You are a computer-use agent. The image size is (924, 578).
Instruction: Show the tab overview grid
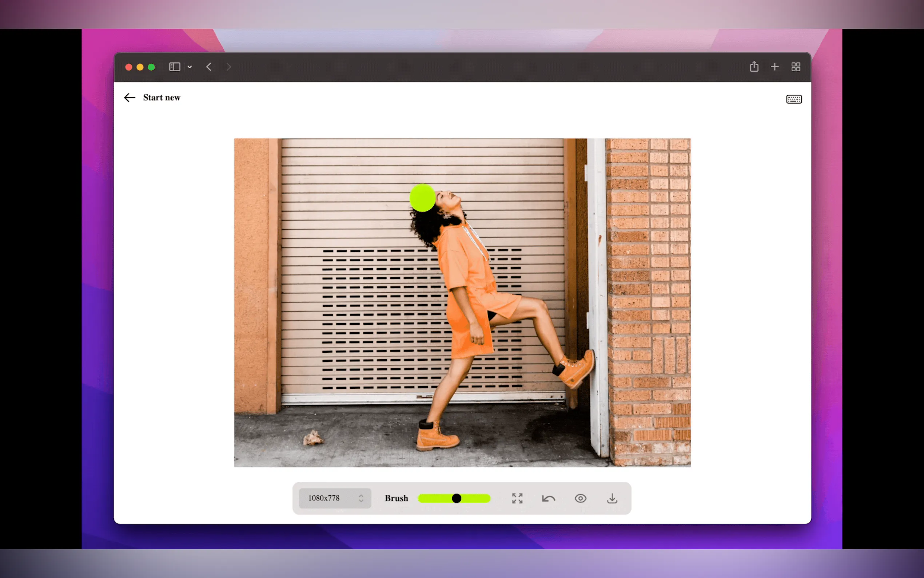pos(796,67)
